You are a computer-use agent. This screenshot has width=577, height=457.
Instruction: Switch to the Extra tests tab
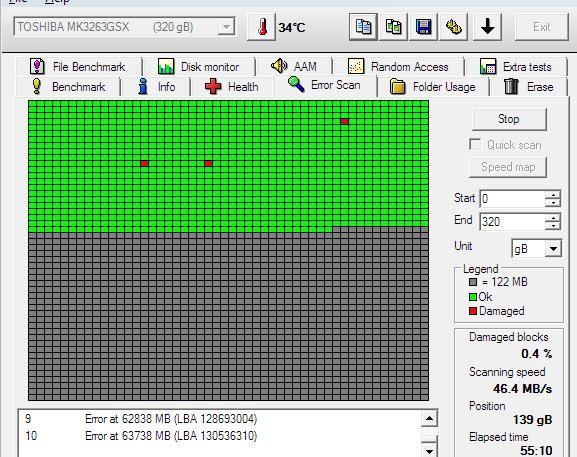point(516,67)
